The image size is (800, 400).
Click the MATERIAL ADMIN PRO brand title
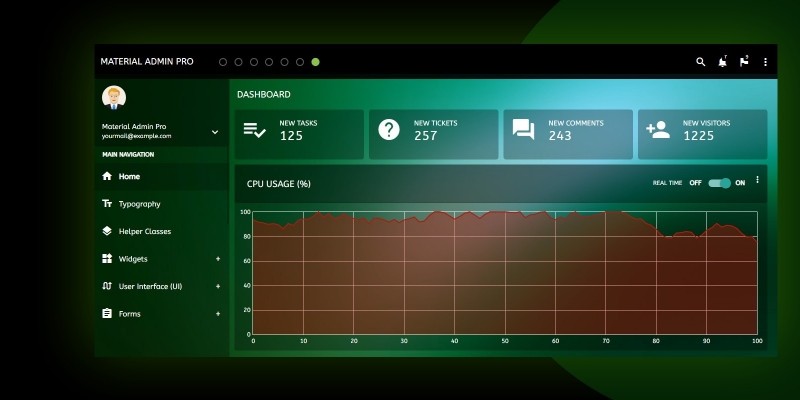click(x=147, y=62)
